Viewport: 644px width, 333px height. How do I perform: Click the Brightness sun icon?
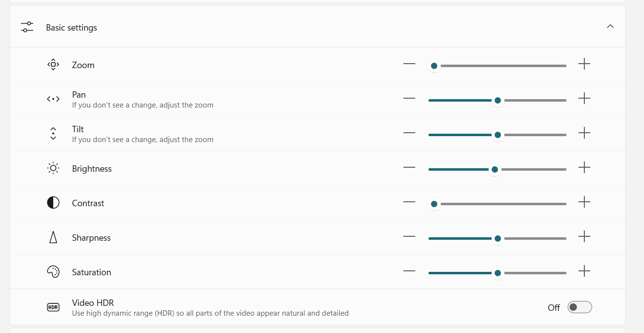click(x=53, y=168)
